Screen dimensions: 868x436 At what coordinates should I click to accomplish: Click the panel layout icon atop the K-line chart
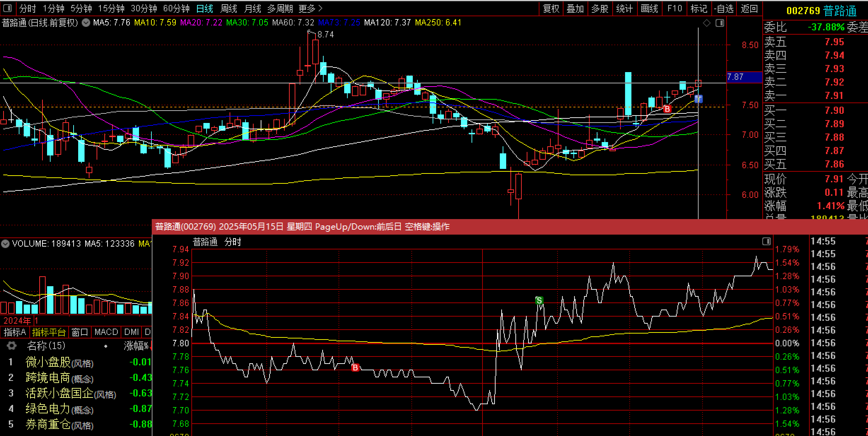[720, 23]
